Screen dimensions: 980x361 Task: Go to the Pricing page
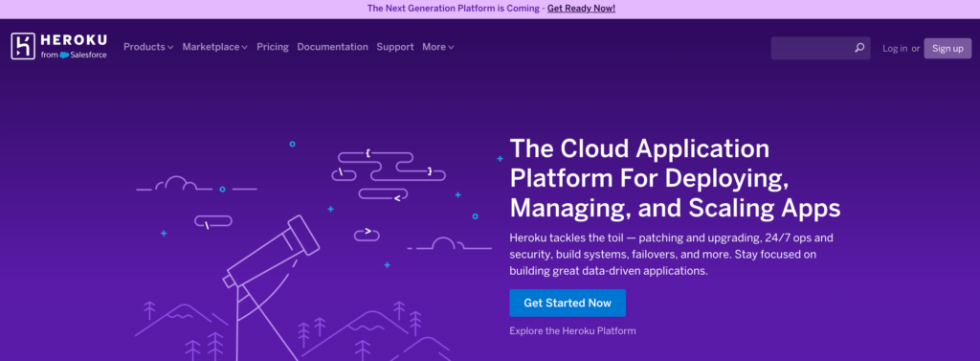[x=273, y=47]
